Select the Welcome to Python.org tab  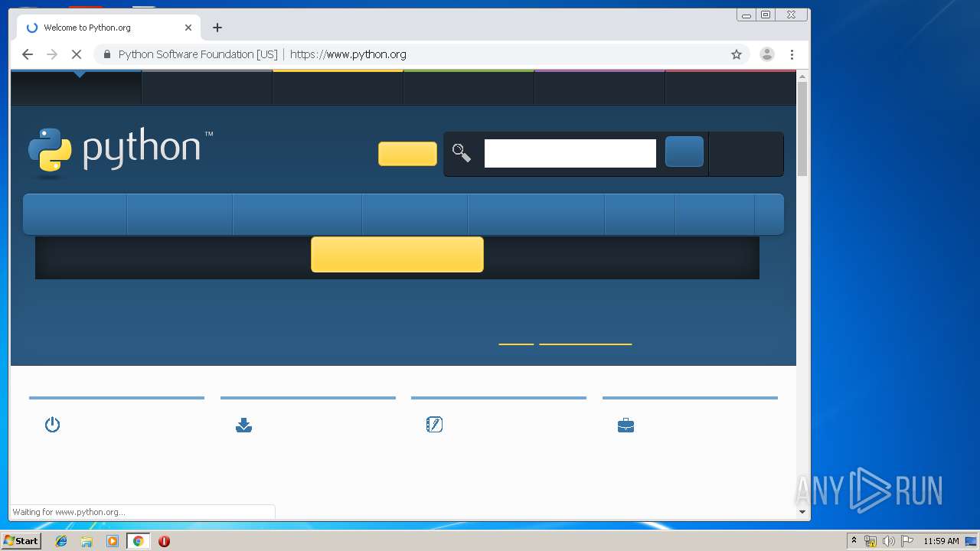(x=107, y=28)
